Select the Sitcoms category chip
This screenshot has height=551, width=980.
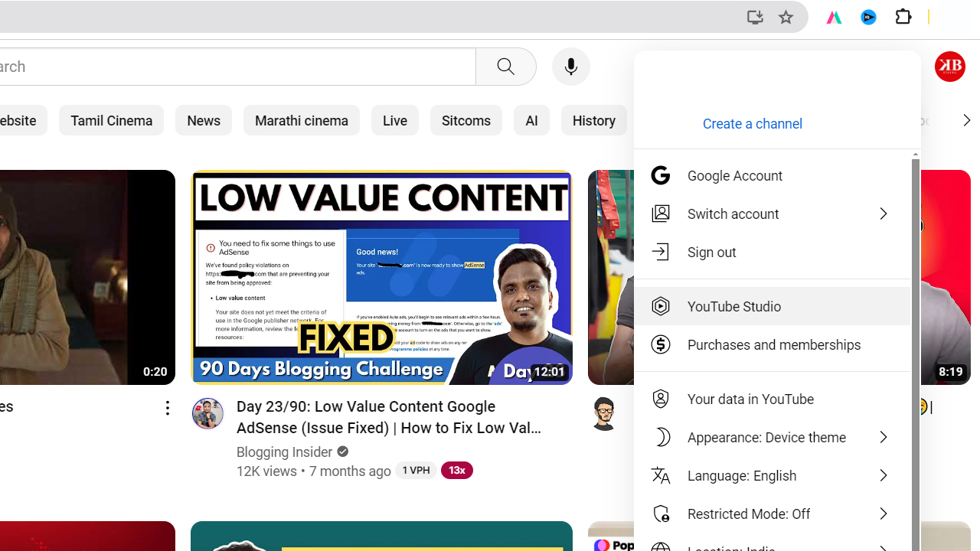[466, 120]
